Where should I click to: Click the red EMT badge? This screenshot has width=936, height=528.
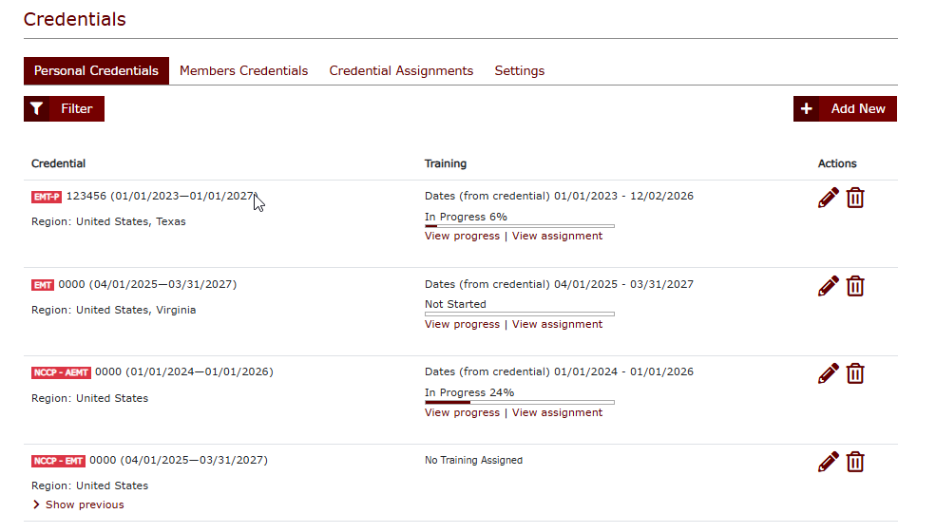point(42,285)
